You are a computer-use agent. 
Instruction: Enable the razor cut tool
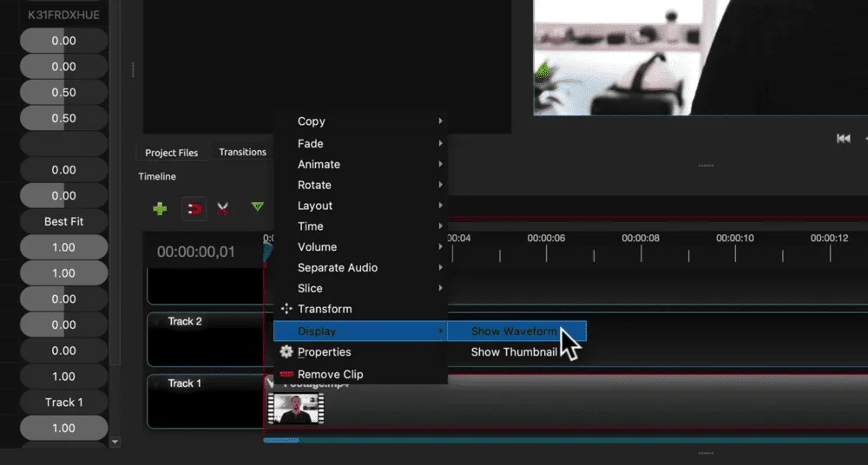click(x=223, y=208)
